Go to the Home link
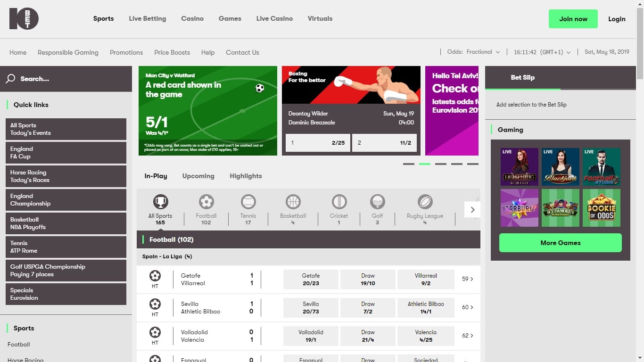This screenshot has height=362, width=644. tap(18, 52)
